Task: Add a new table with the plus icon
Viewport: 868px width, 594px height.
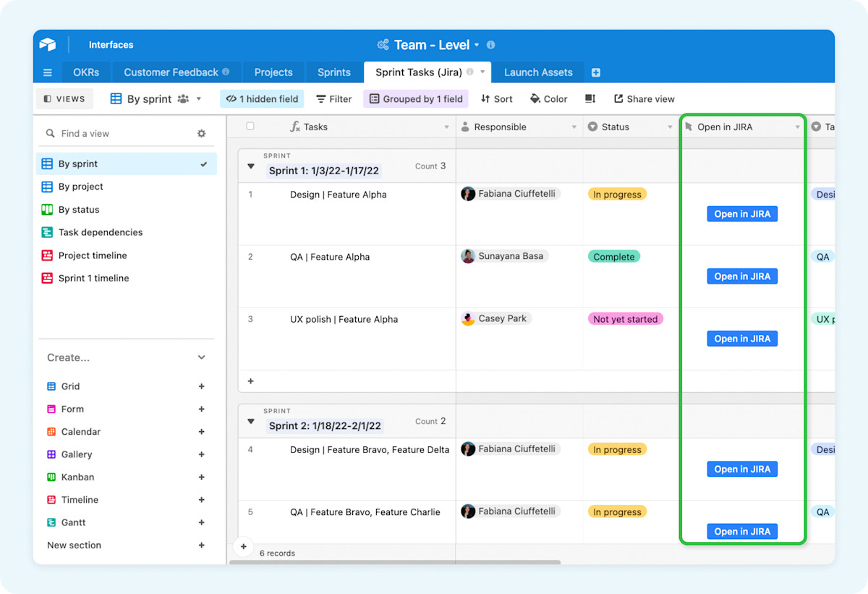Action: 596,72
